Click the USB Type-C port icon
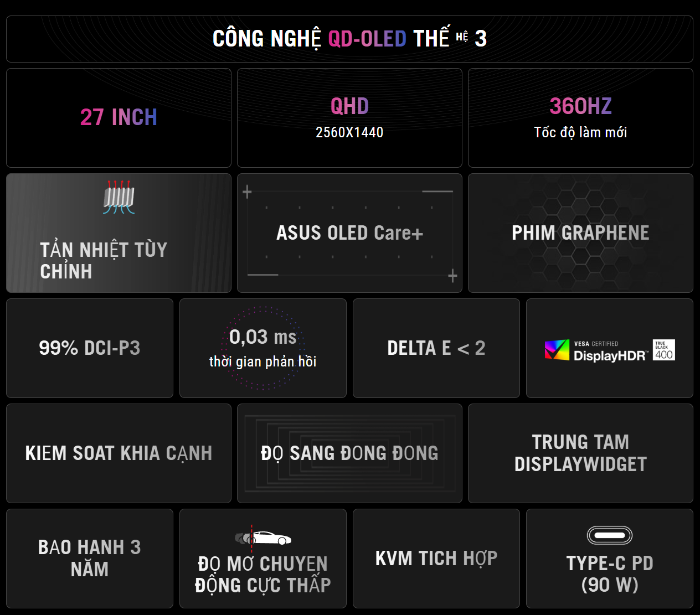This screenshot has height=615, width=700. [609, 535]
